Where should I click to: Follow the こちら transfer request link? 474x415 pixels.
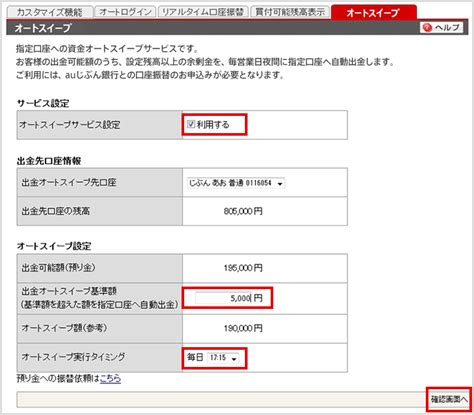pos(110,379)
